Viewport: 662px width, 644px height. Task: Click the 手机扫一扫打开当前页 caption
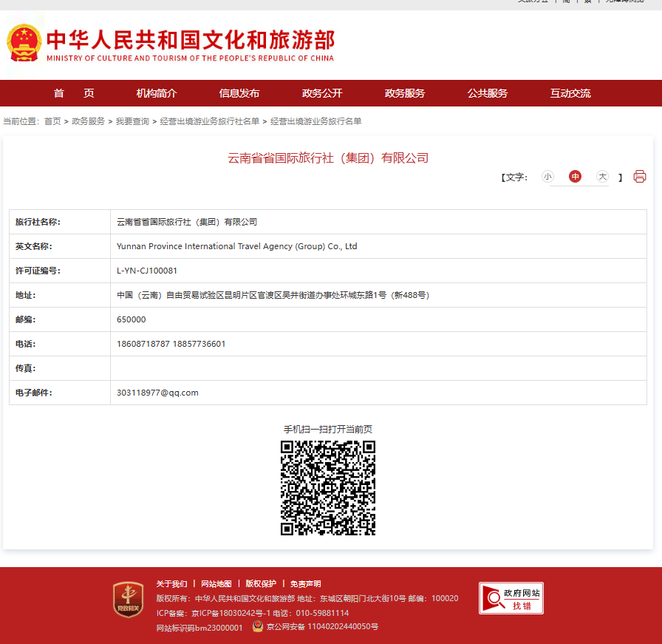click(x=328, y=430)
